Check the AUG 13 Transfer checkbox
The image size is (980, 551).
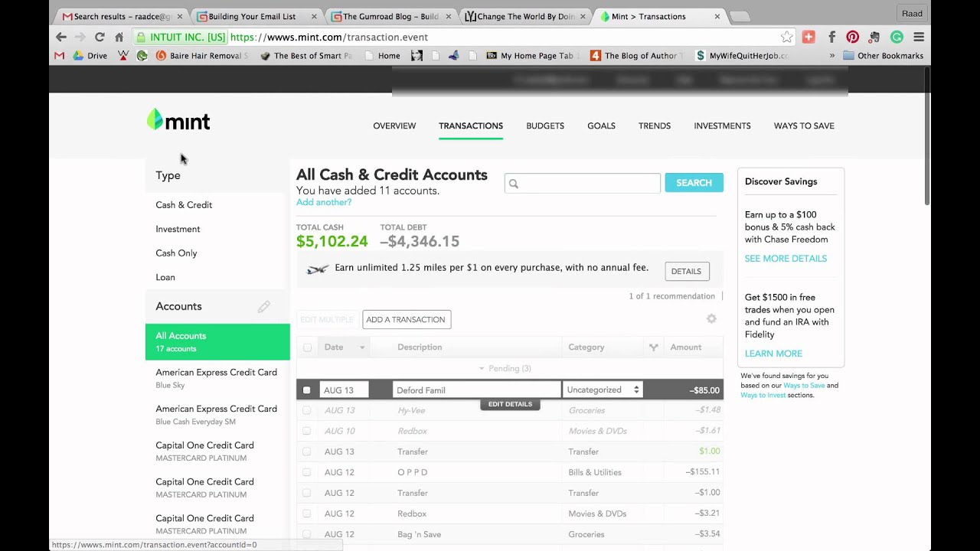click(306, 452)
